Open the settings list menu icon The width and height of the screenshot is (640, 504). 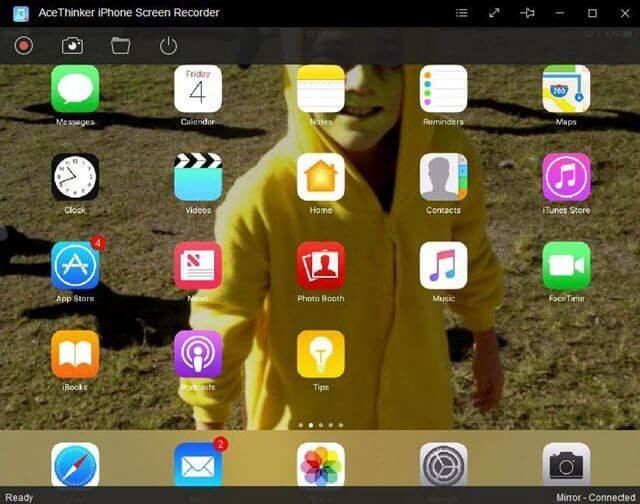pyautogui.click(x=462, y=13)
